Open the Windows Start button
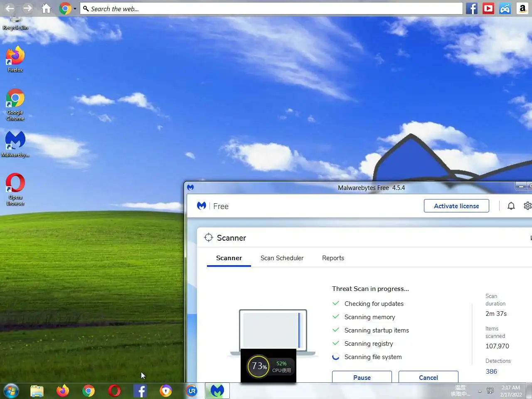 tap(11, 391)
